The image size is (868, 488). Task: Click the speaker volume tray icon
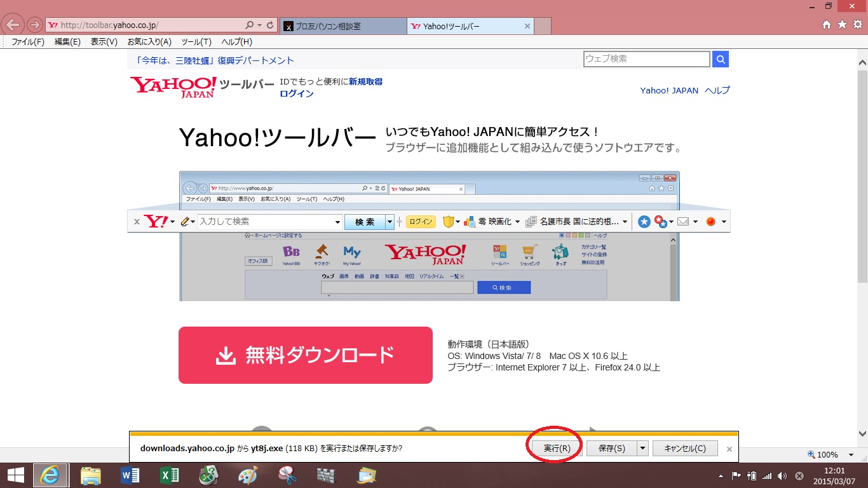(782, 475)
